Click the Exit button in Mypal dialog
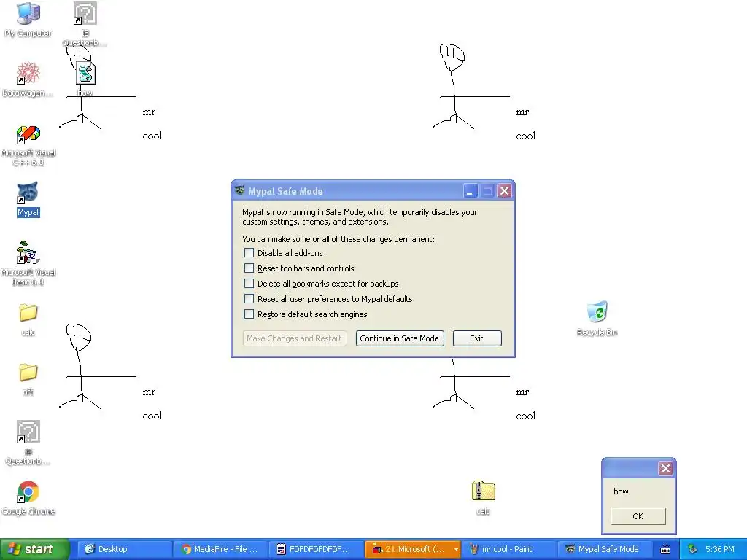747x560 pixels. [x=477, y=338]
